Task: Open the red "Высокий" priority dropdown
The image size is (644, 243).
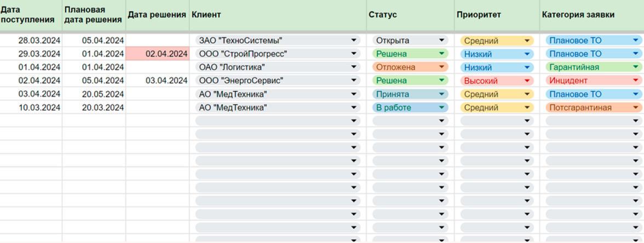Action: coord(496,81)
